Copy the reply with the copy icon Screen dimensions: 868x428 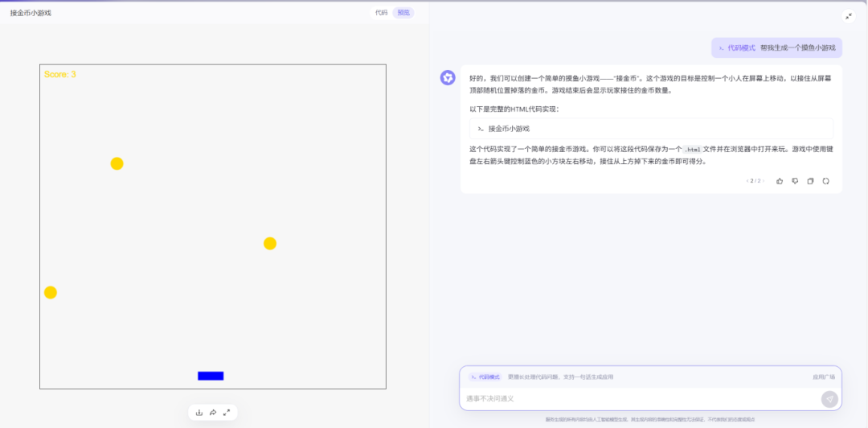click(810, 181)
